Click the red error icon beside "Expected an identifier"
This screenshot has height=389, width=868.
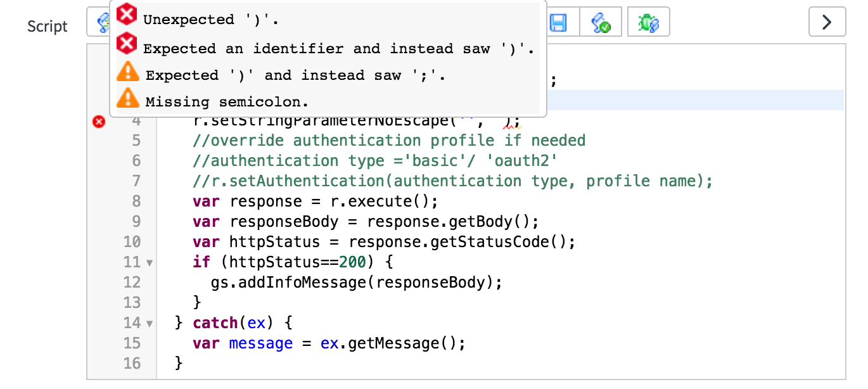127,44
